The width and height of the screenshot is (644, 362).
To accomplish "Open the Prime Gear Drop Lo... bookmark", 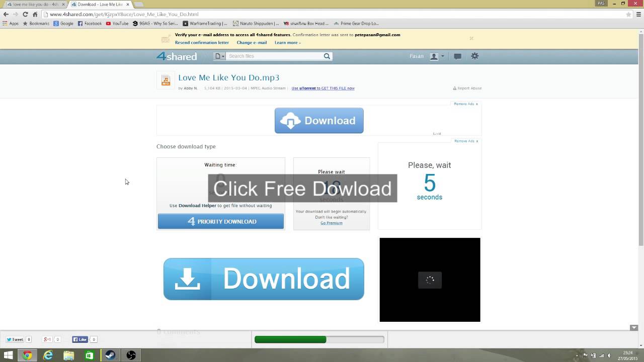I will 357,23.
